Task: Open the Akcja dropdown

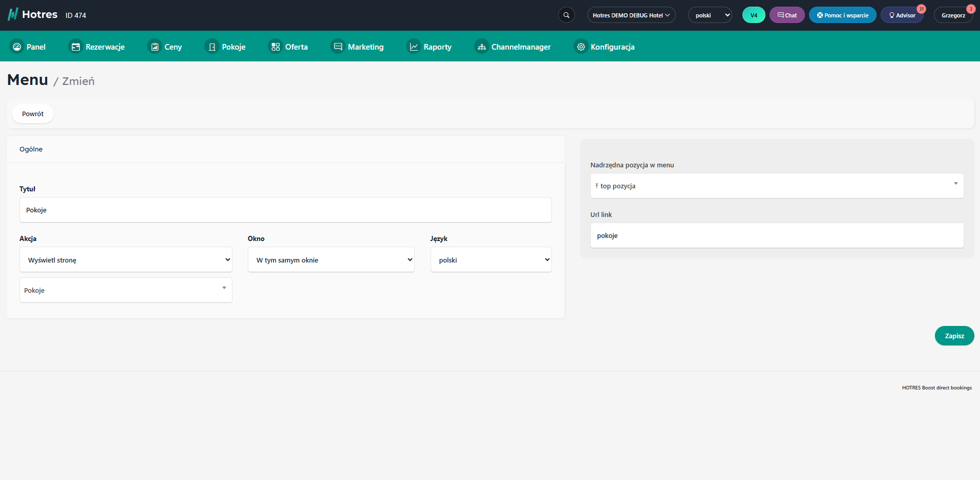Action: tap(126, 260)
